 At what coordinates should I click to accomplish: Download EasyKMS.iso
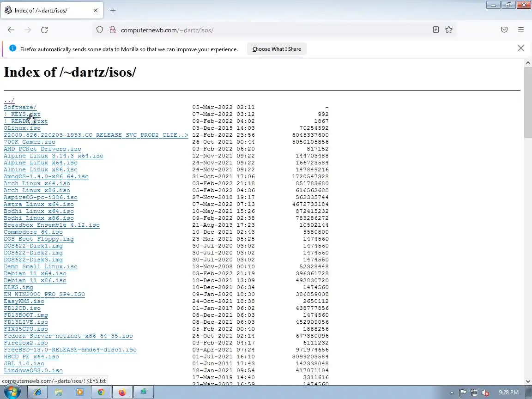click(24, 301)
